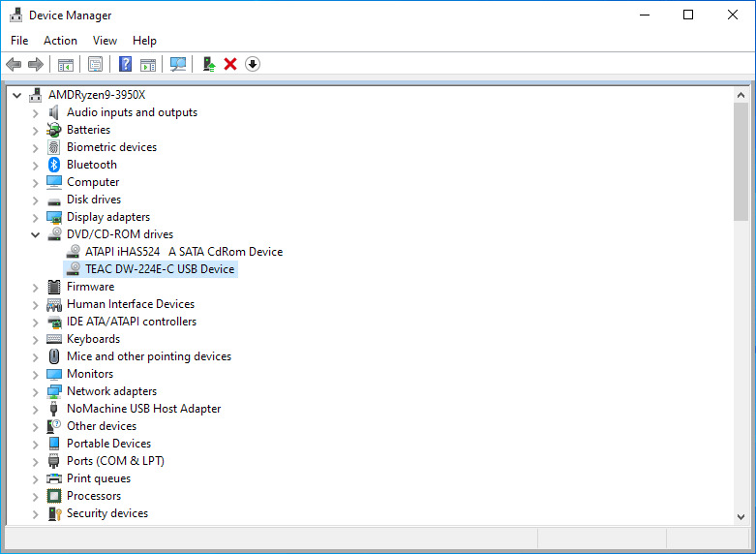The image size is (756, 554).
Task: Click the Device Manager title bar icon
Action: pos(15,15)
